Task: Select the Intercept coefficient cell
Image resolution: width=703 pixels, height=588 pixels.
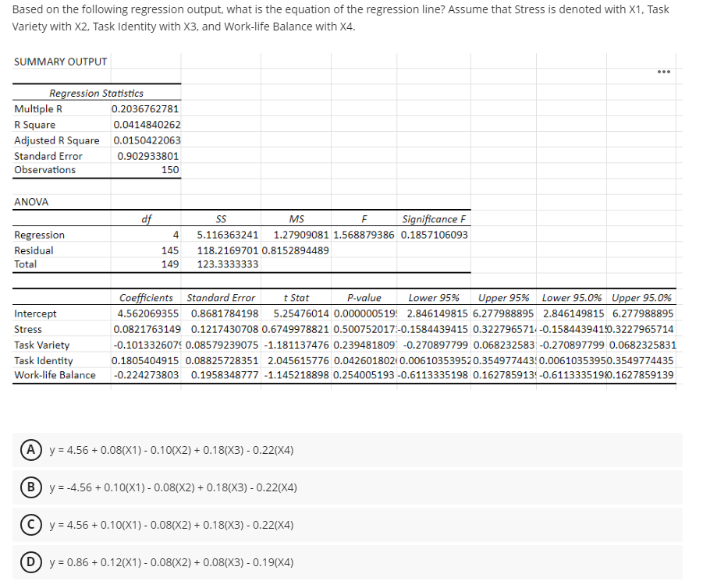Action: coord(148,313)
